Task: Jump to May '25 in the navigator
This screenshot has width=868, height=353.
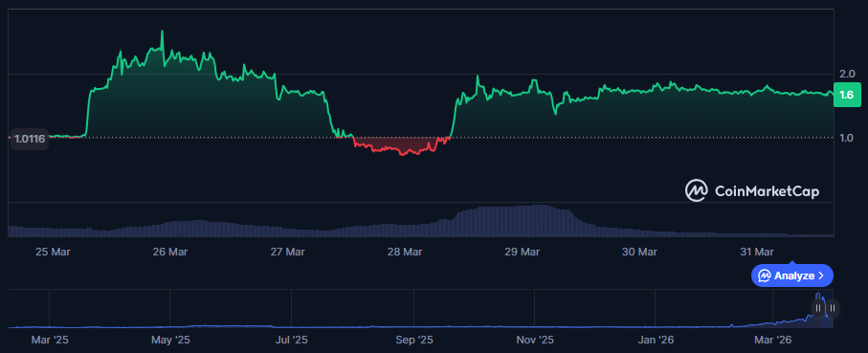Action: click(170, 340)
